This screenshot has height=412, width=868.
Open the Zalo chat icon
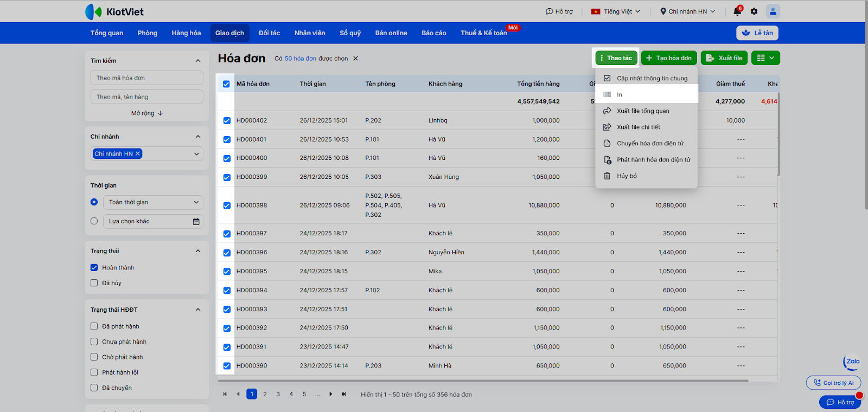[x=852, y=362]
